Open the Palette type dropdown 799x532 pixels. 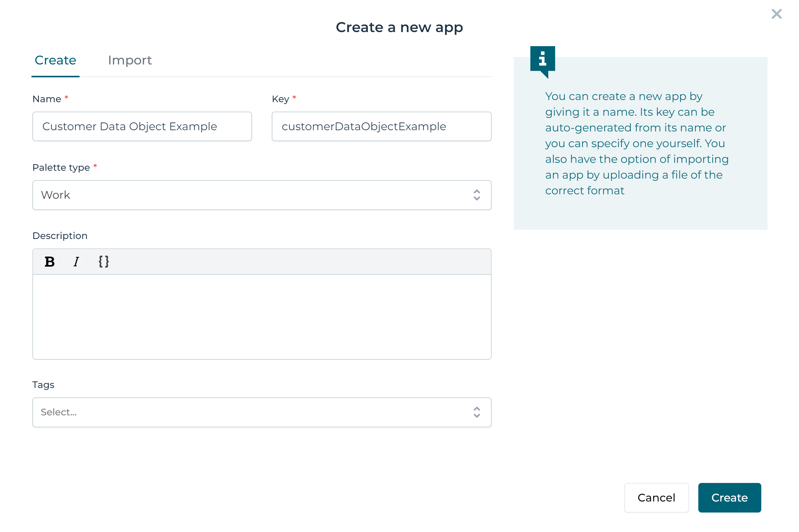click(262, 195)
